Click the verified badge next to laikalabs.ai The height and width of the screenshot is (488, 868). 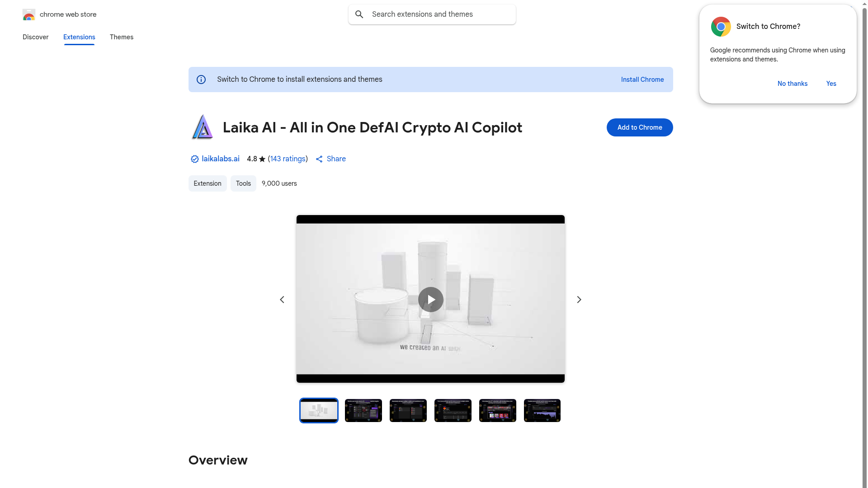pyautogui.click(x=194, y=159)
